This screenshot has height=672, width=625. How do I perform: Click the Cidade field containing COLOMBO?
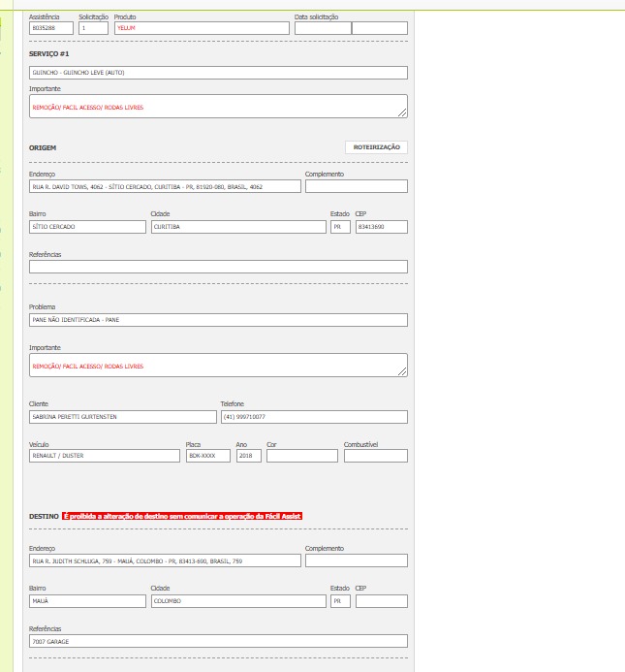238,601
